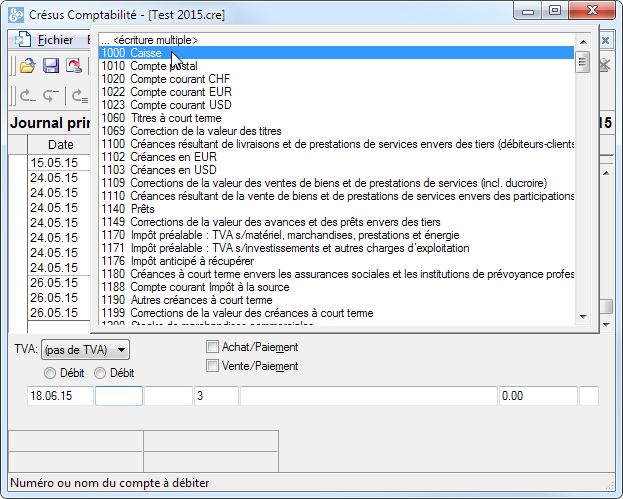Choose 1102 Créances en EUR
The width and height of the screenshot is (623, 499).
tap(336, 157)
